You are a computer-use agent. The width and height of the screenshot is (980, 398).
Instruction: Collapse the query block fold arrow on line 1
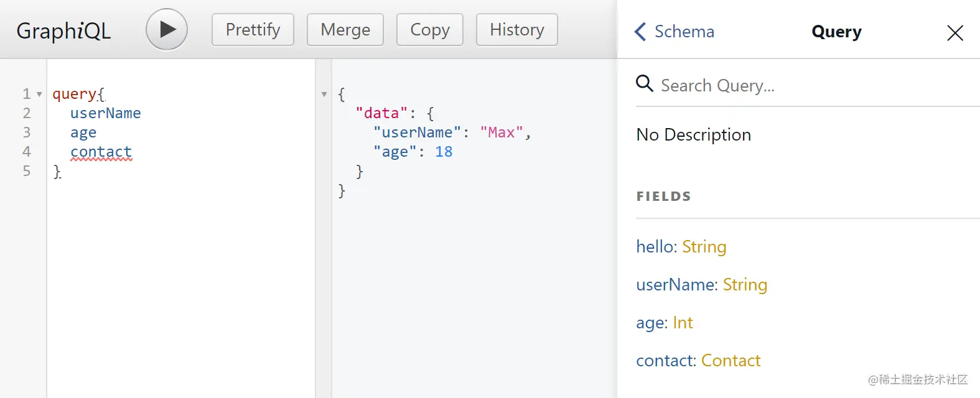point(39,95)
